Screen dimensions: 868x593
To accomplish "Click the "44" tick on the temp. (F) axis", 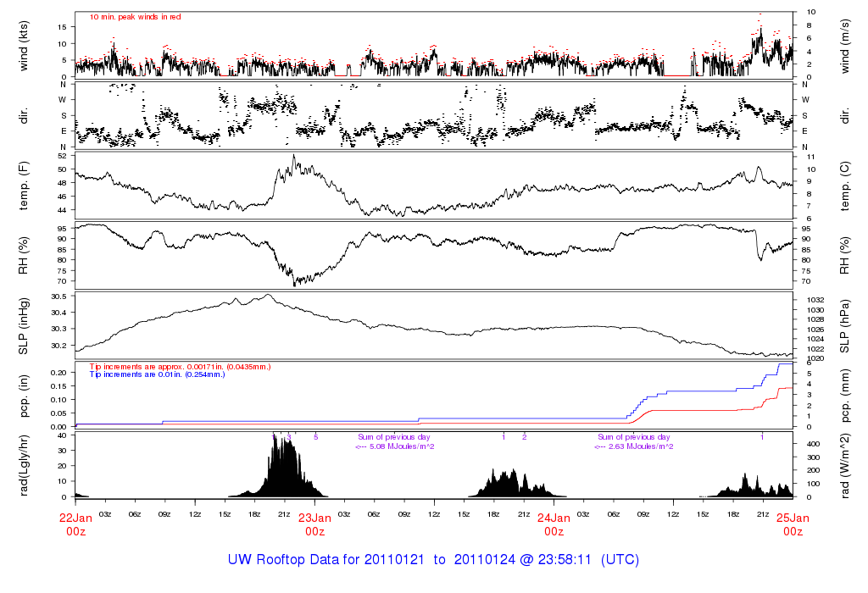I will [x=62, y=210].
